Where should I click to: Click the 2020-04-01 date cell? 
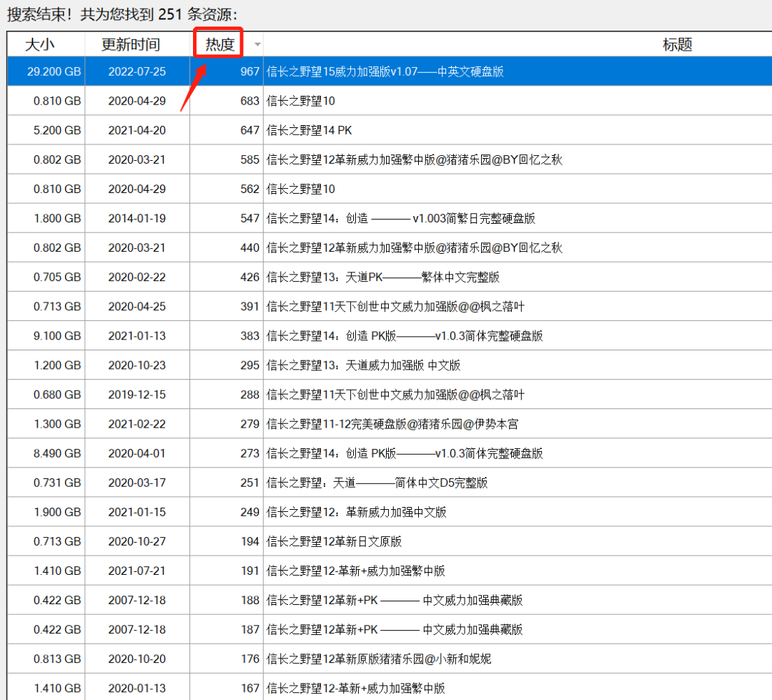[x=137, y=453]
